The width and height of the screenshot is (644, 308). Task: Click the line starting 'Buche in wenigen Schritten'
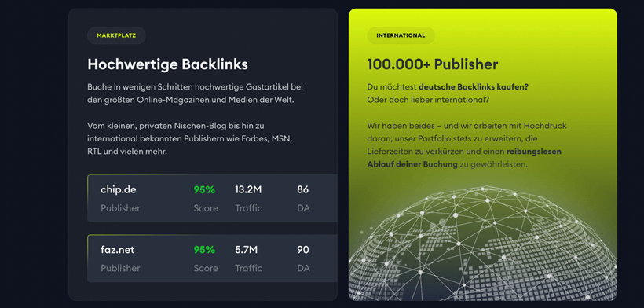[195, 87]
